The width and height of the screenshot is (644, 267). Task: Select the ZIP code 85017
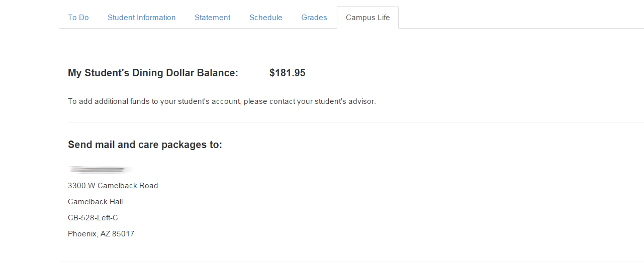[x=123, y=234]
